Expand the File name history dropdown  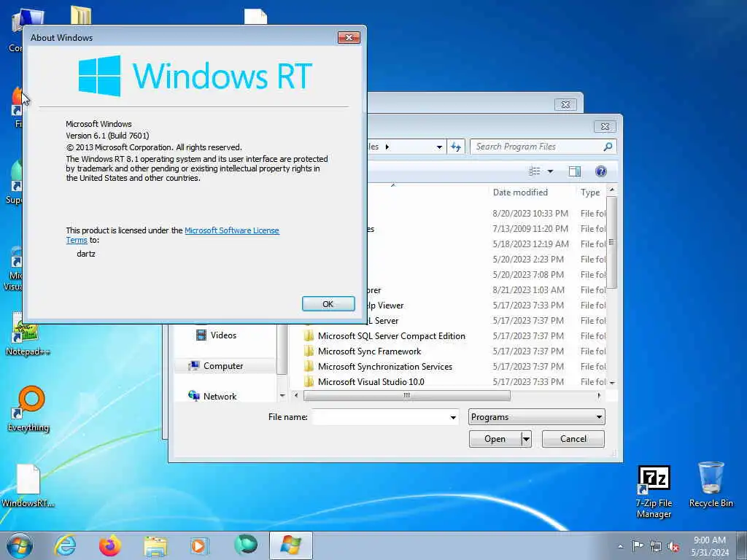pos(453,418)
